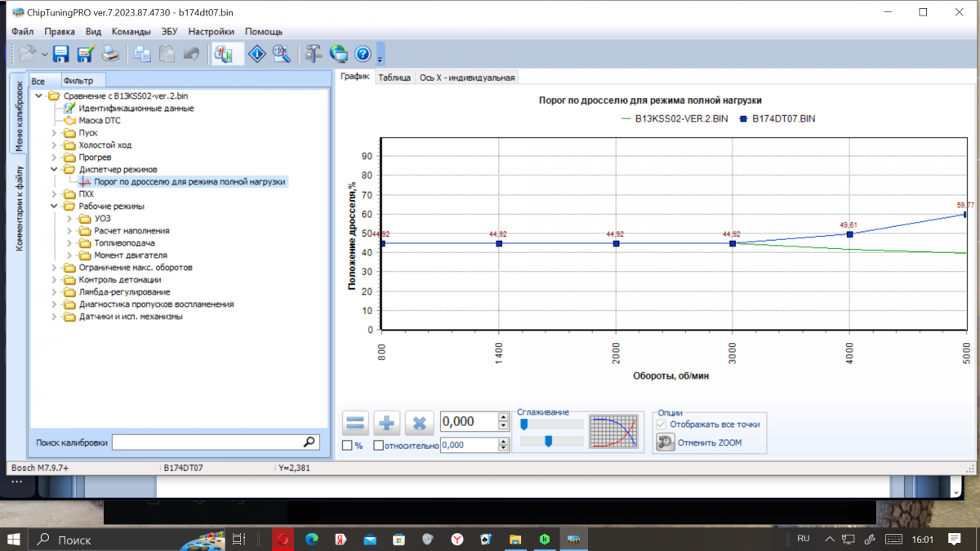980x551 pixels.
Task: Collapse the 'Рабочие режимы' folder
Action: pos(55,207)
